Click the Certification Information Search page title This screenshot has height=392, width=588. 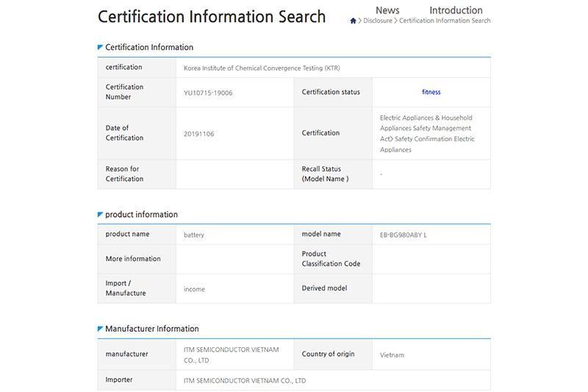(212, 16)
